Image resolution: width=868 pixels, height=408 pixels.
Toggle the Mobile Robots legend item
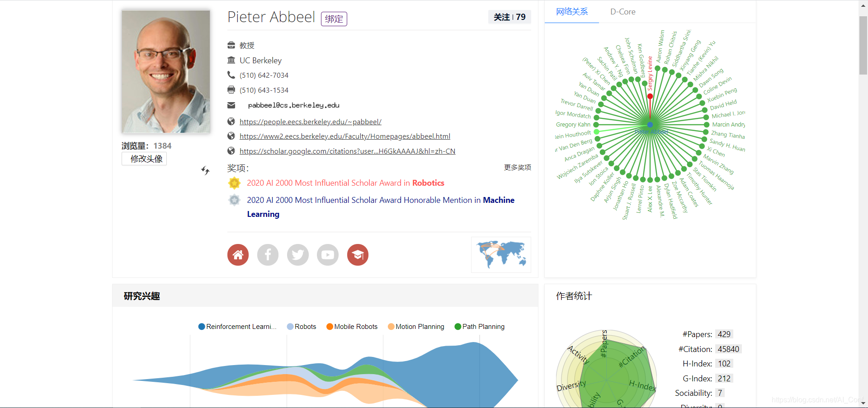pyautogui.click(x=352, y=327)
